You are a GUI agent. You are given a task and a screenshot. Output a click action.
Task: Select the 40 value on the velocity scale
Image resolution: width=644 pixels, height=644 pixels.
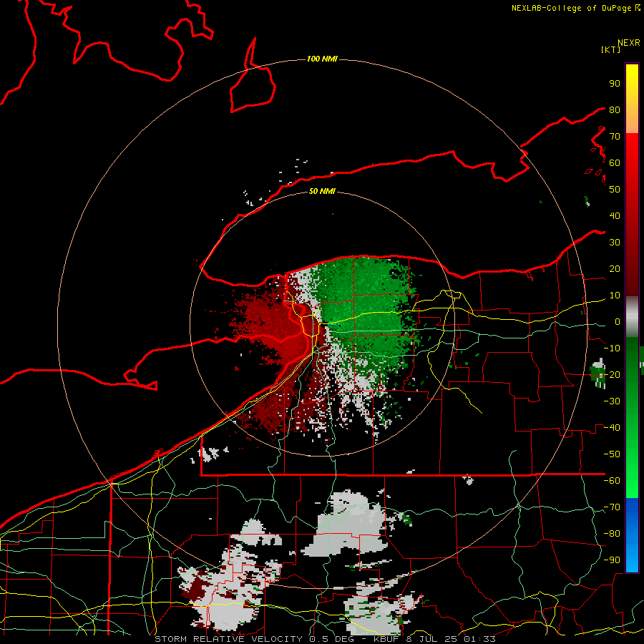pos(615,215)
